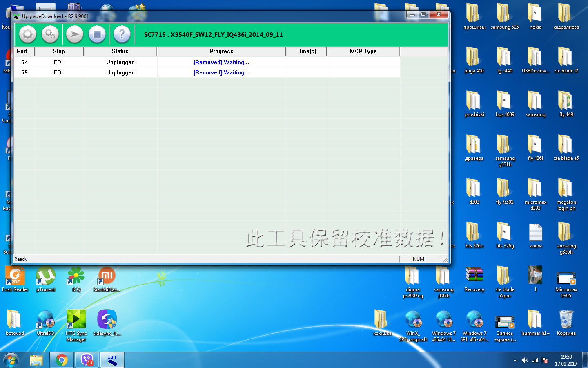Screen dimensions: 588x368
Task: Select the прошивы desktop folder
Action: pos(474,17)
